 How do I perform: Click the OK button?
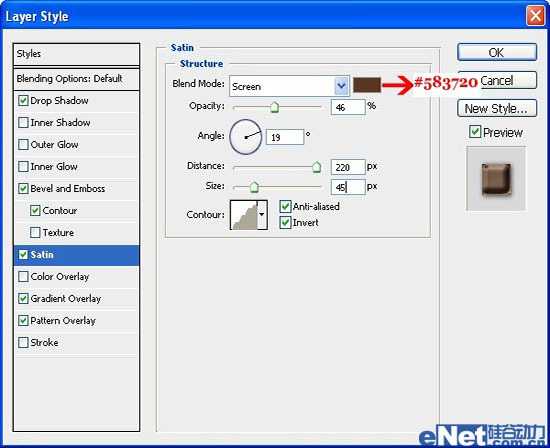[x=497, y=53]
